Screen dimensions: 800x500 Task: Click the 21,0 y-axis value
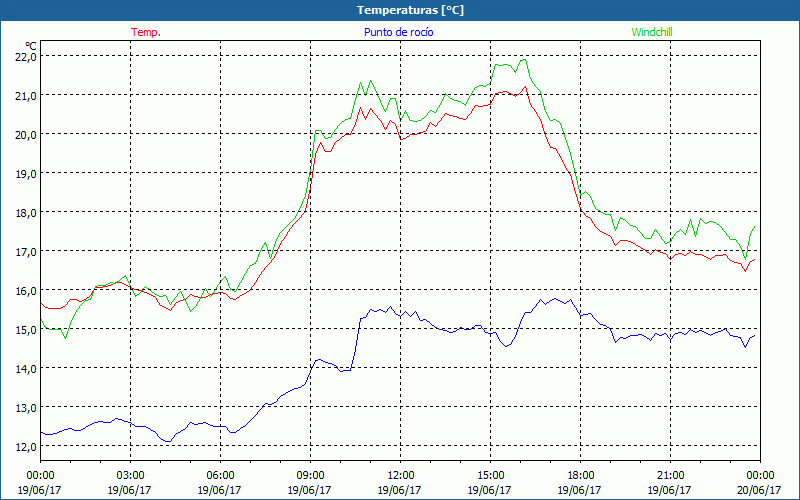[24, 95]
